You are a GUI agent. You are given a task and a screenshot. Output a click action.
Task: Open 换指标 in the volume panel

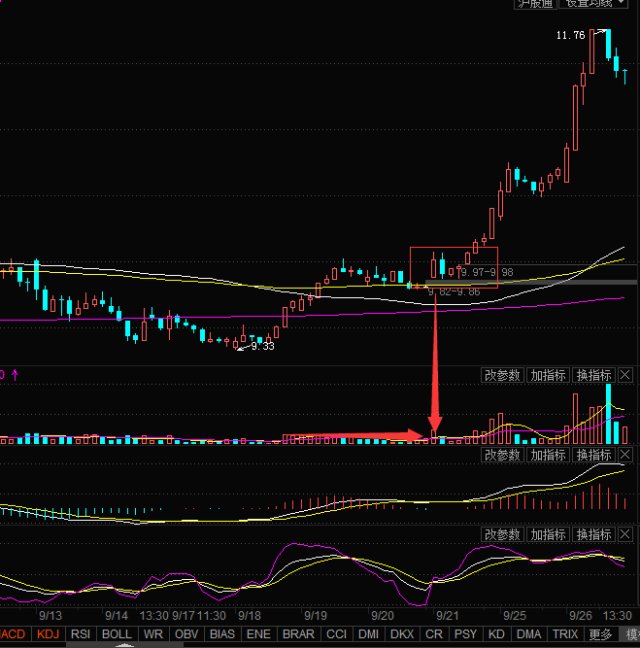(x=594, y=375)
